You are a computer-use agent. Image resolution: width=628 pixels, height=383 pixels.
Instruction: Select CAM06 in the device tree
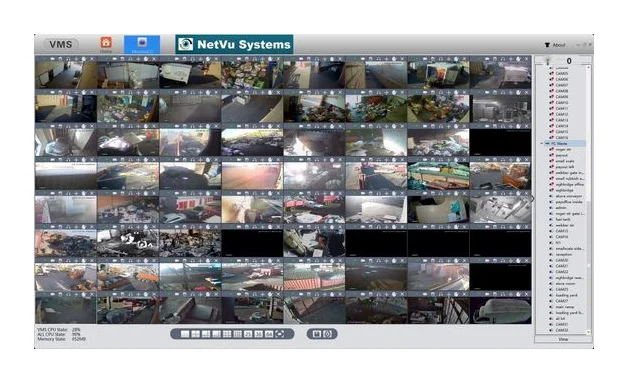[562, 79]
